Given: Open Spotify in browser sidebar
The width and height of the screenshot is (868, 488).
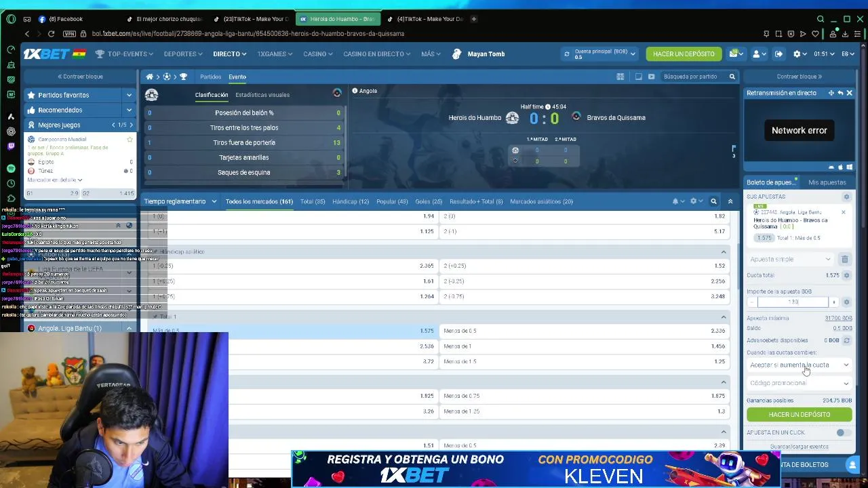Looking at the screenshot, I should coord(11,168).
